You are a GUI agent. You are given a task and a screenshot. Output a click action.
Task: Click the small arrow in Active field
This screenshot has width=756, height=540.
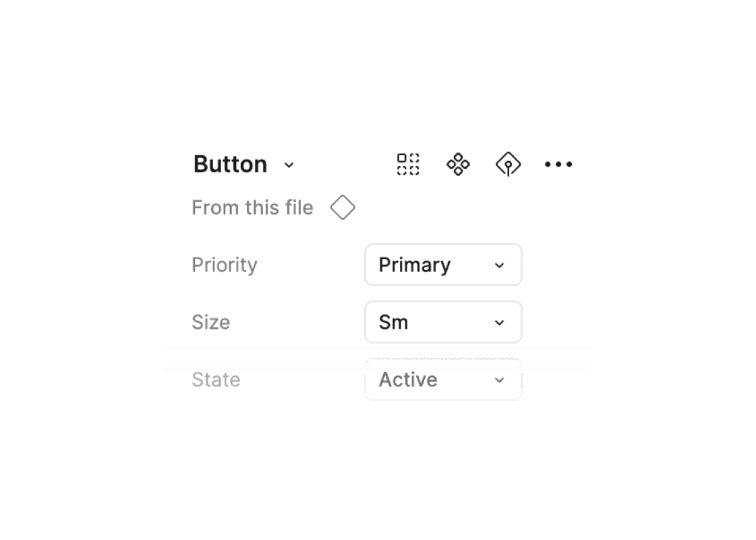499,380
